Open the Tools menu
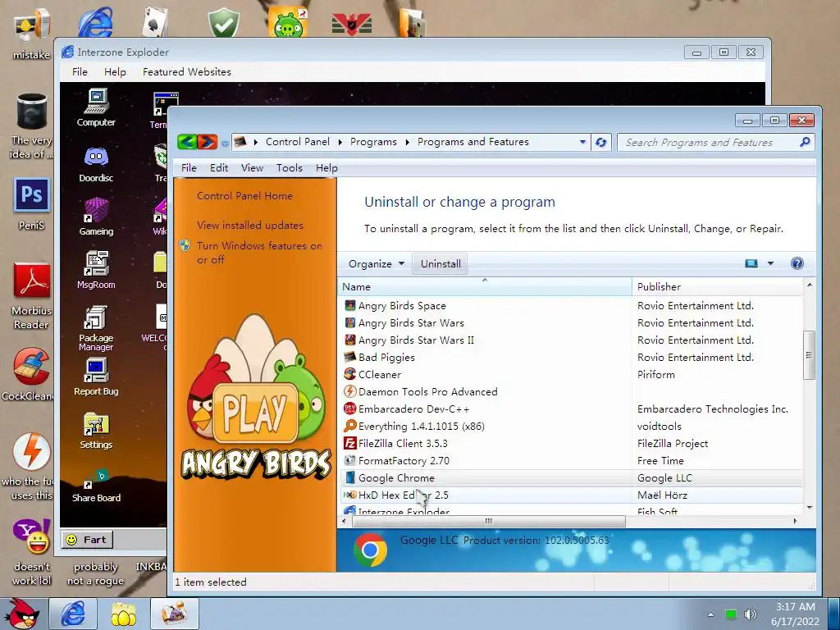 (x=290, y=167)
